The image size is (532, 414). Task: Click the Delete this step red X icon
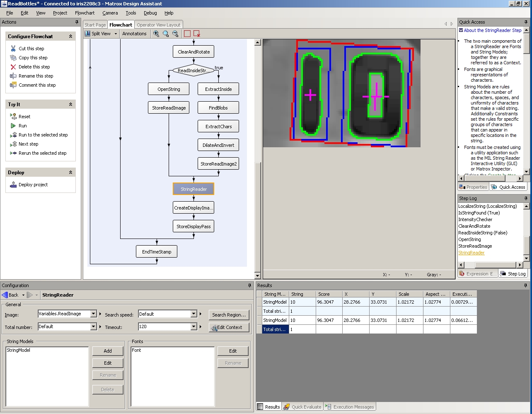pos(13,67)
